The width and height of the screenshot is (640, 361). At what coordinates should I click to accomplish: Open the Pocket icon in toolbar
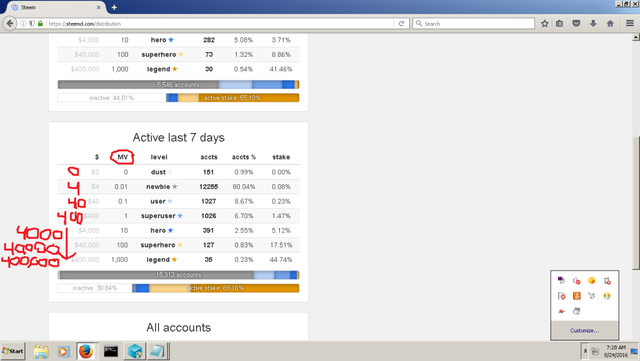[576, 24]
